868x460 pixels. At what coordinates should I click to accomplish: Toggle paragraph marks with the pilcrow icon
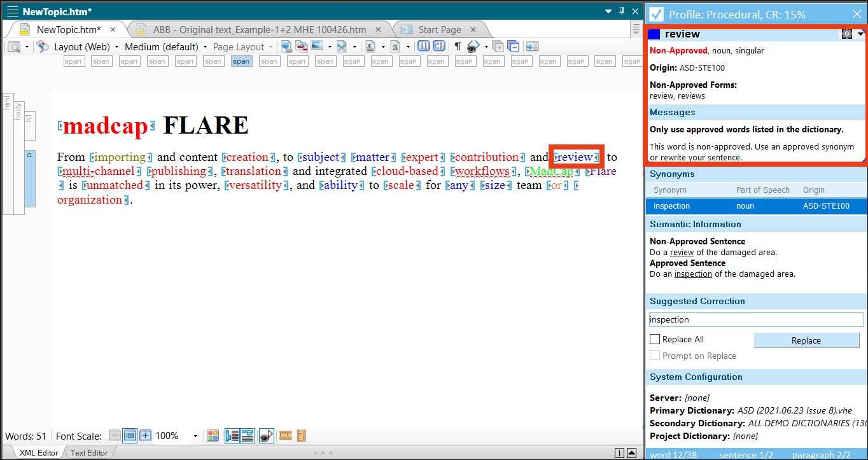click(458, 46)
